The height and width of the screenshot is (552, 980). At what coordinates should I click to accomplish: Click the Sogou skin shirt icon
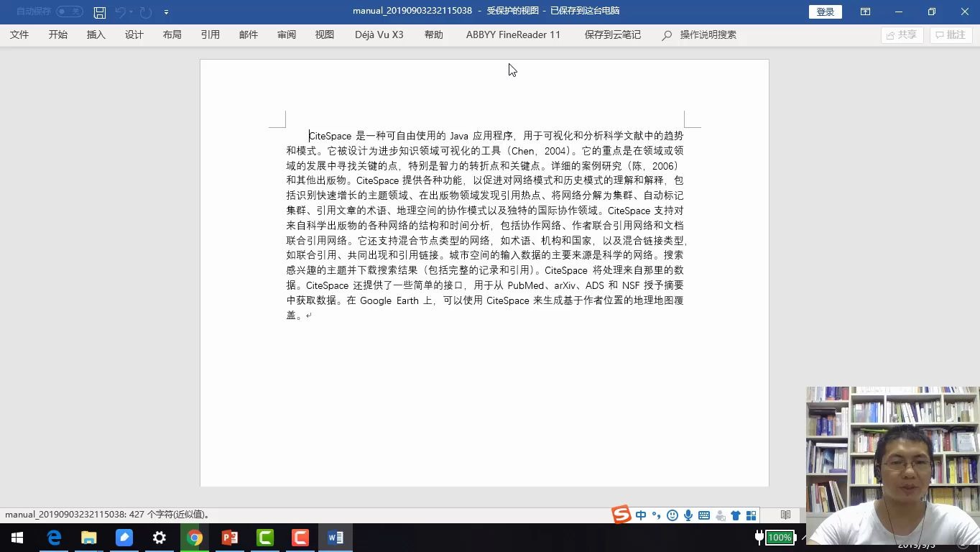735,515
